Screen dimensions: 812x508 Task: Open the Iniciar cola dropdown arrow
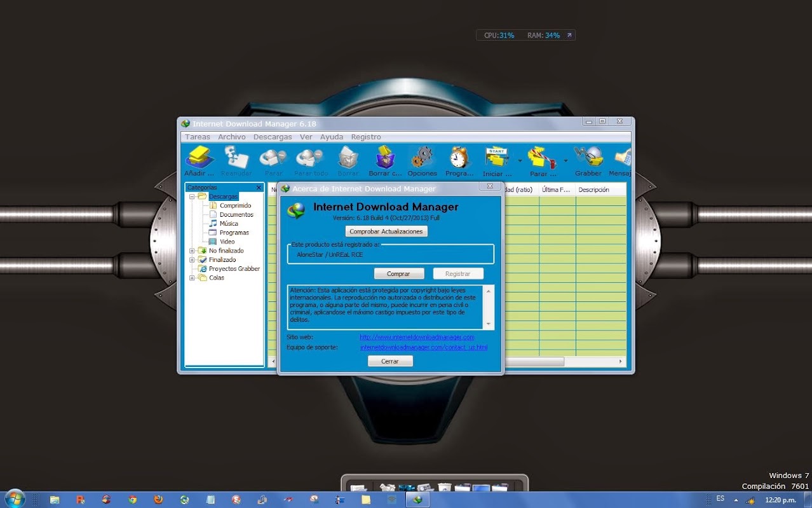(520, 160)
